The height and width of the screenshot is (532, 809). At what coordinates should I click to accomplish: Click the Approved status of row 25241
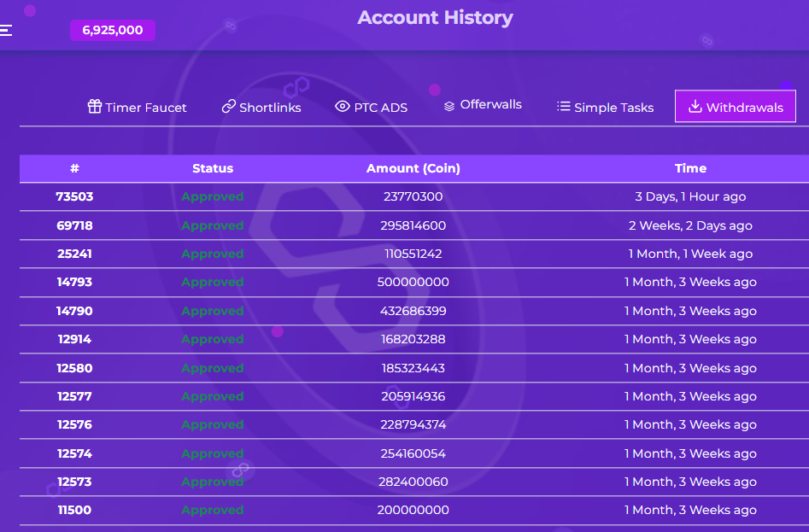[213, 254]
